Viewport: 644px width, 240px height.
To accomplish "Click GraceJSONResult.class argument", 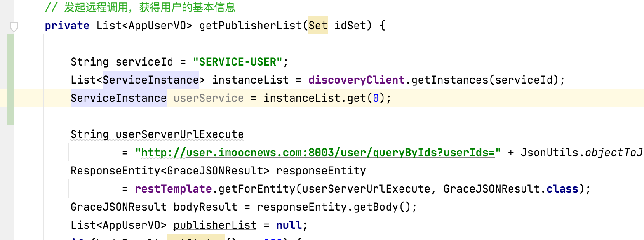I will (511, 189).
